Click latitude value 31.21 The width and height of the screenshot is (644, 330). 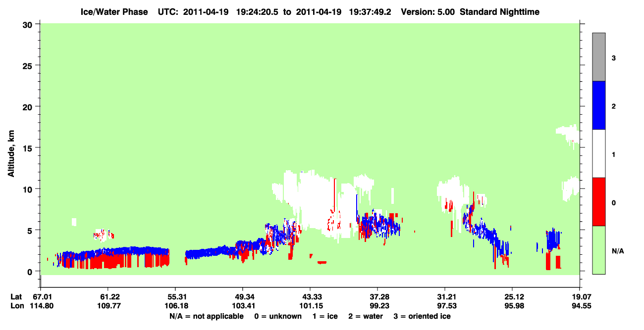tap(445, 297)
